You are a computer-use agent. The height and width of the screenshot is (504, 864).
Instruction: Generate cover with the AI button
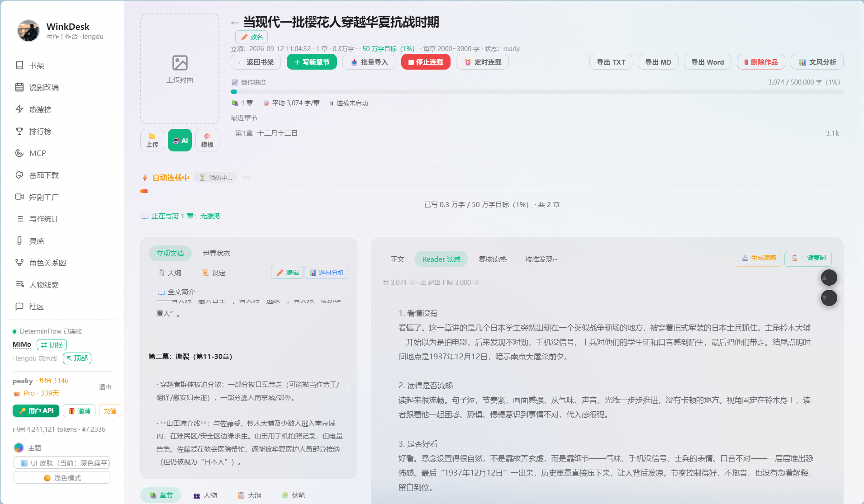point(180,140)
